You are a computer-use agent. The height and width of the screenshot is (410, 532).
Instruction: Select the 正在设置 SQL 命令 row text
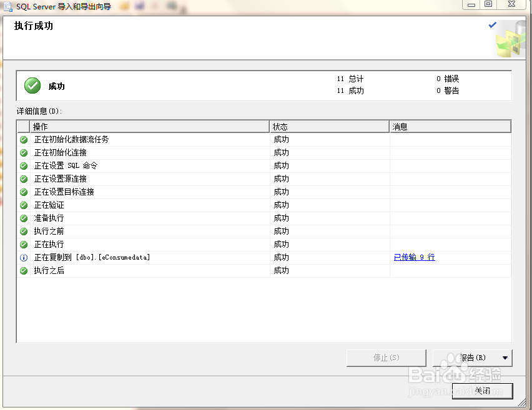(x=66, y=165)
